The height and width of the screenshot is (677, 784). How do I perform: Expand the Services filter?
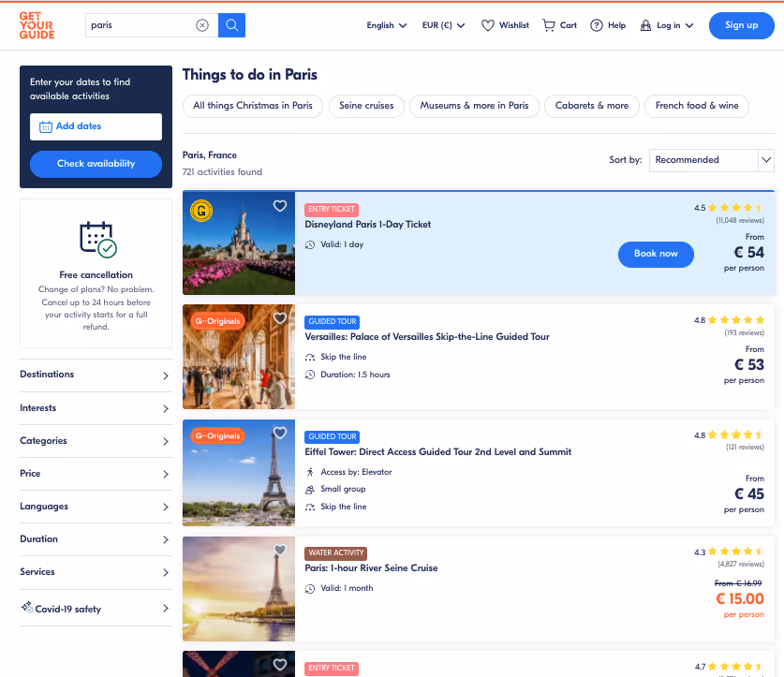pos(96,572)
